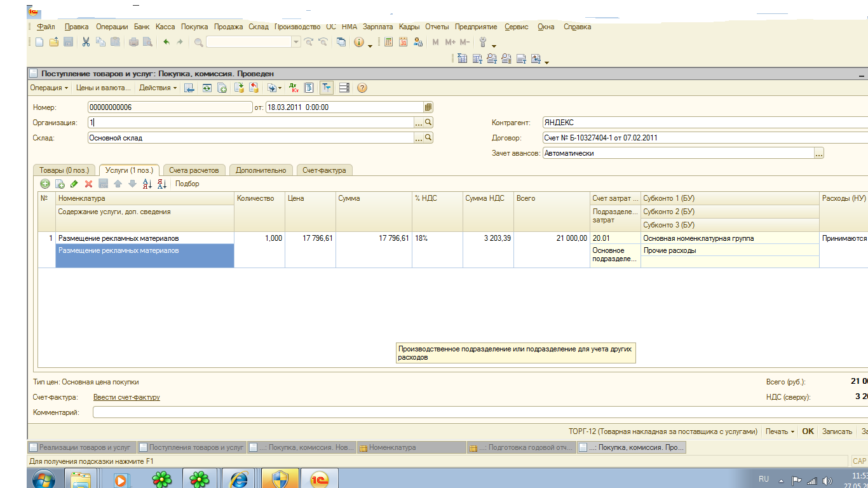Click the Подбор button
Image resolution: width=868 pixels, height=488 pixels.
[187, 184]
